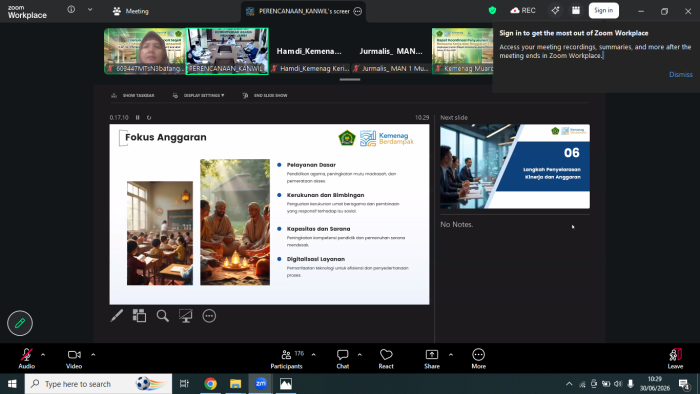Click END SLIDE SHOW

265,95
